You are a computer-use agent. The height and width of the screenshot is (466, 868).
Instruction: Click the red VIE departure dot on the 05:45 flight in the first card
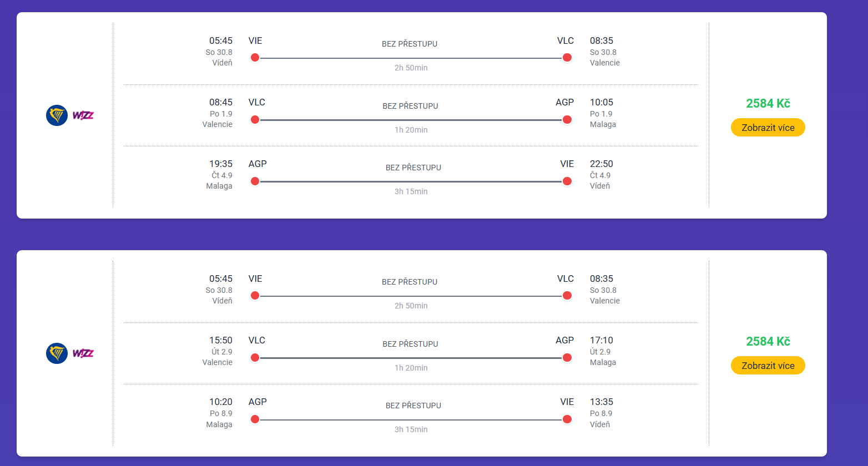(255, 58)
